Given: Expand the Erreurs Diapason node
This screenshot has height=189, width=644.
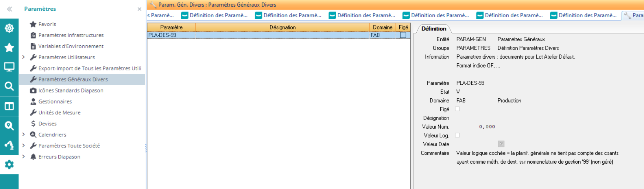Looking at the screenshot, I should tap(24, 157).
